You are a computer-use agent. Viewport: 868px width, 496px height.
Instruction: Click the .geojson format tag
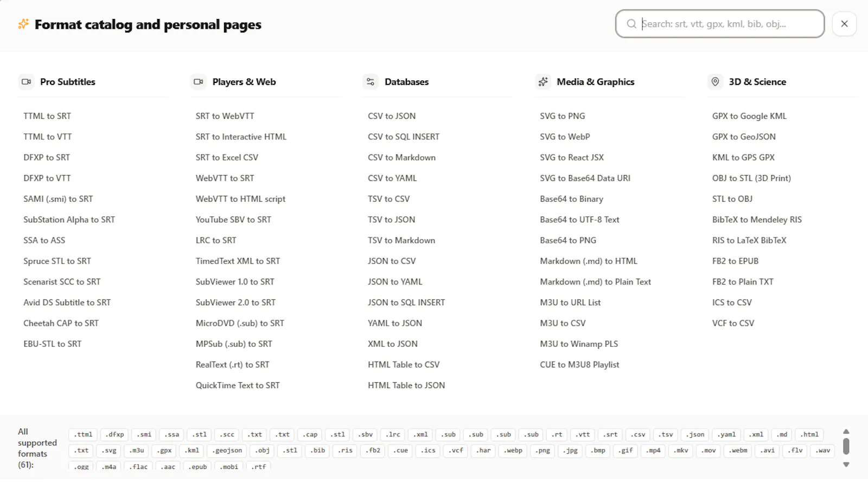pos(227,450)
